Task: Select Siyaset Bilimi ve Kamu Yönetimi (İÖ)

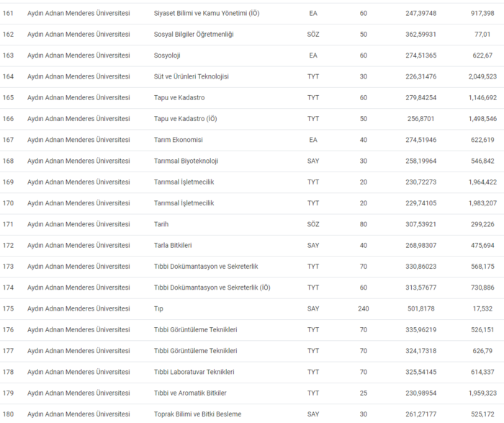Action: coord(207,13)
